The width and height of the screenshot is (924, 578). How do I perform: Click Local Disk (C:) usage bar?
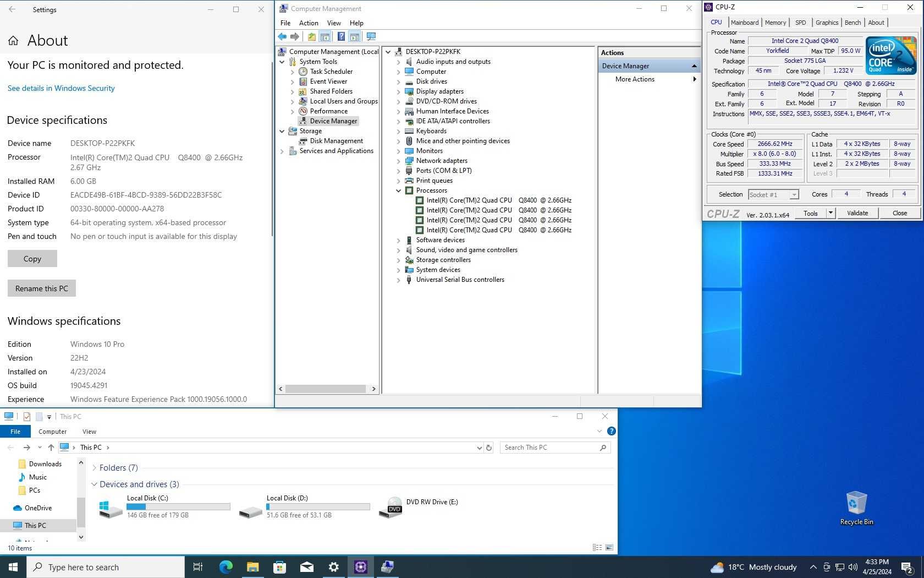[178, 507]
